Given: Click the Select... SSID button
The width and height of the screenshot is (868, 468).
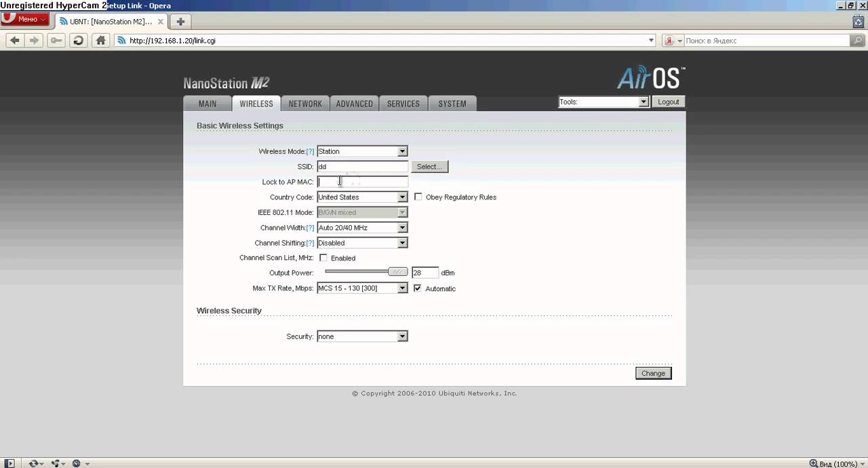Looking at the screenshot, I should coord(429,166).
